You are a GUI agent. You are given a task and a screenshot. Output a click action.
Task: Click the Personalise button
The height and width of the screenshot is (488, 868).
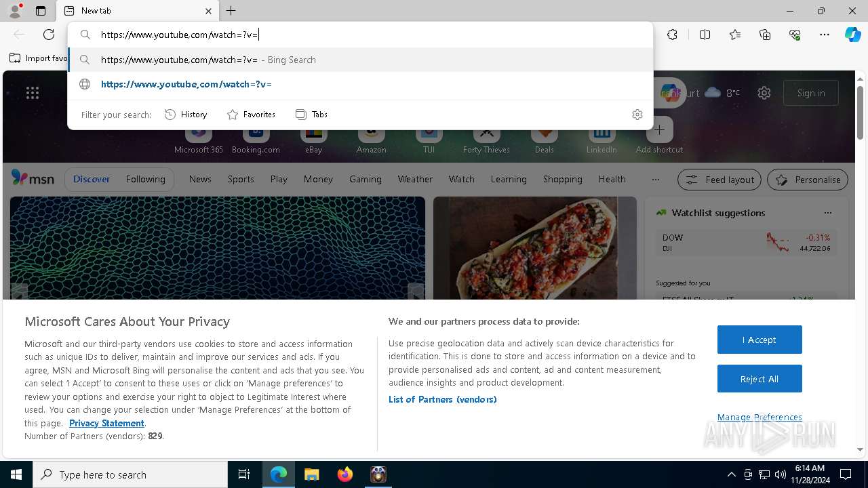click(x=808, y=180)
